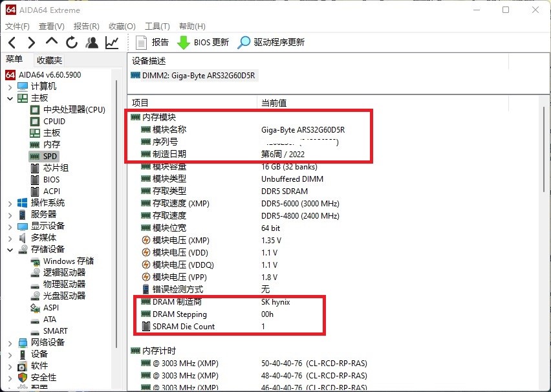
Task: Click the up-level arrow icon
Action: 50,42
